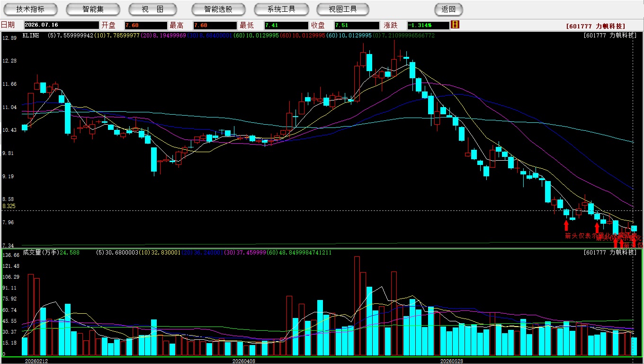Click the KLINE indicator label
644x364 pixels.
[30, 36]
